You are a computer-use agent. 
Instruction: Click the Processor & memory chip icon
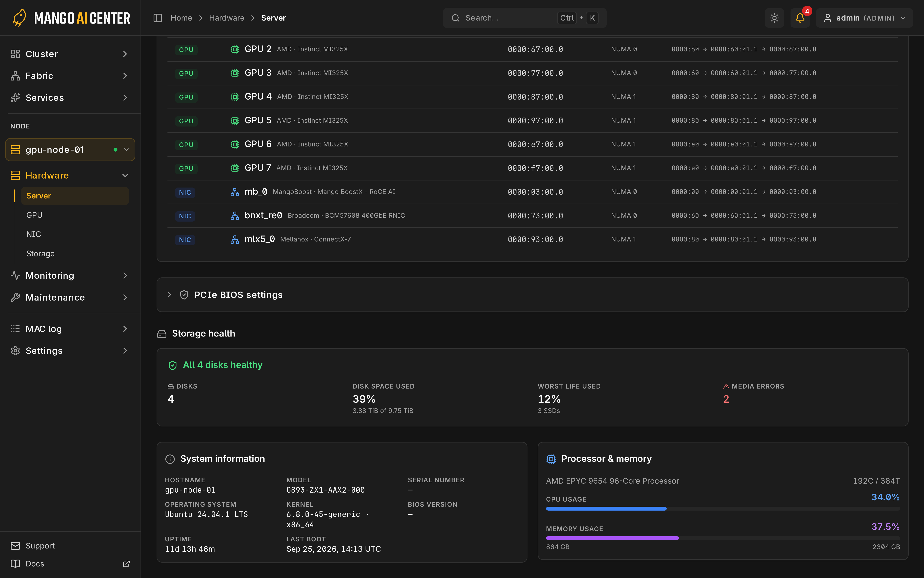click(551, 459)
